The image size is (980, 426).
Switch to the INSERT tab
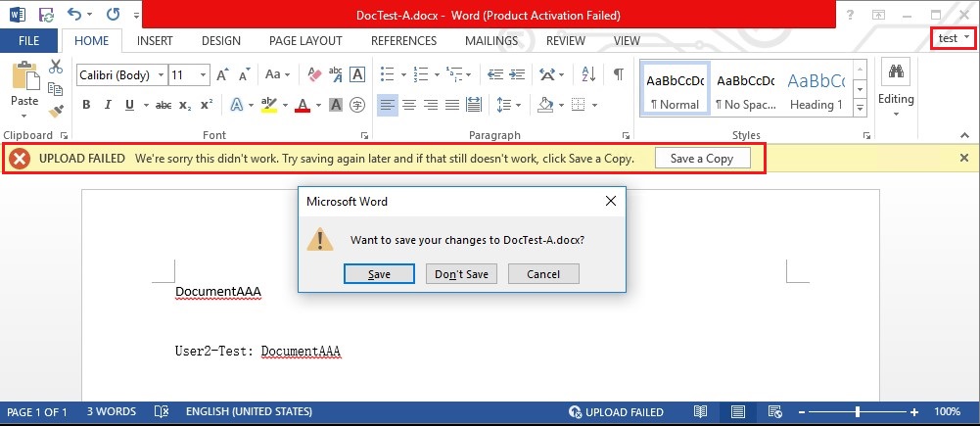[x=155, y=41]
